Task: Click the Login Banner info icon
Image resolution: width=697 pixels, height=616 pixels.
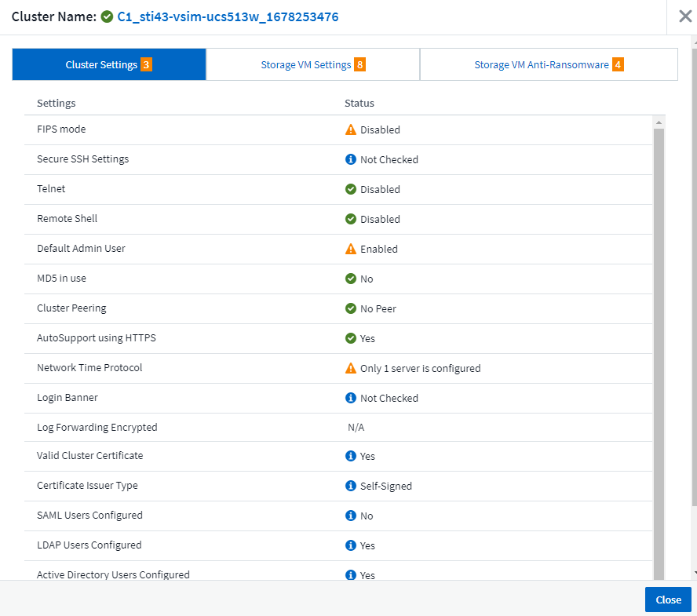Action: (351, 398)
